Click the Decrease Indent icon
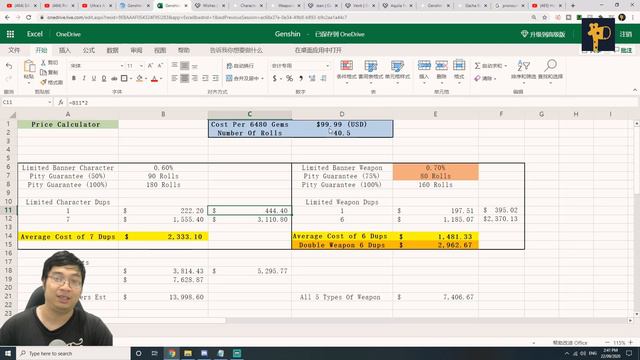The height and width of the screenshot is (360, 640). point(205,78)
